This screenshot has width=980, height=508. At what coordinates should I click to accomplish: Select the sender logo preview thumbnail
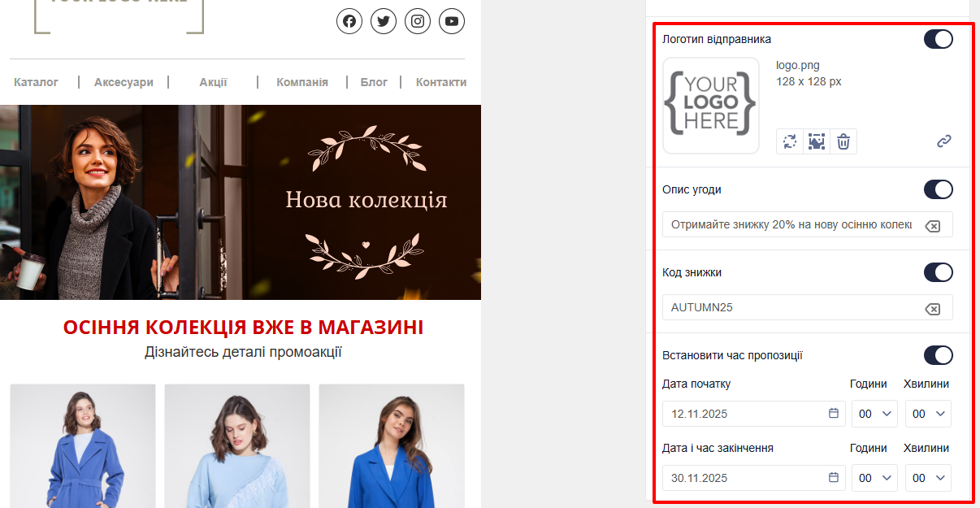coord(711,106)
